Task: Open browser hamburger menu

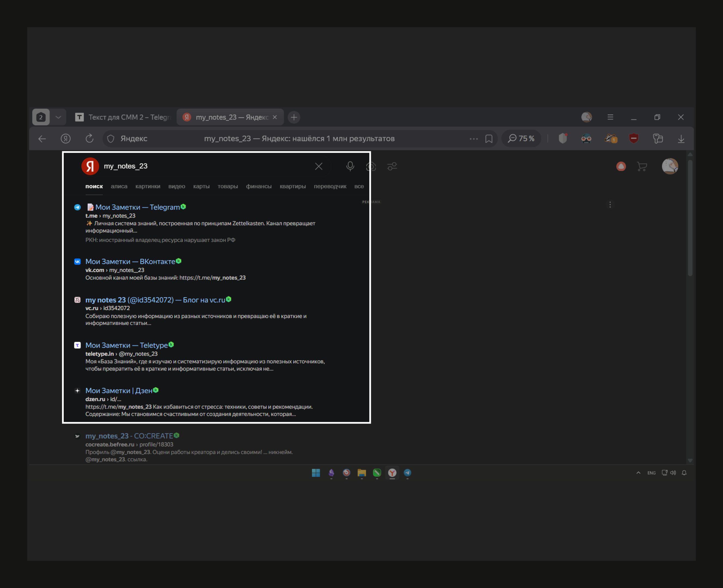Action: [x=610, y=117]
